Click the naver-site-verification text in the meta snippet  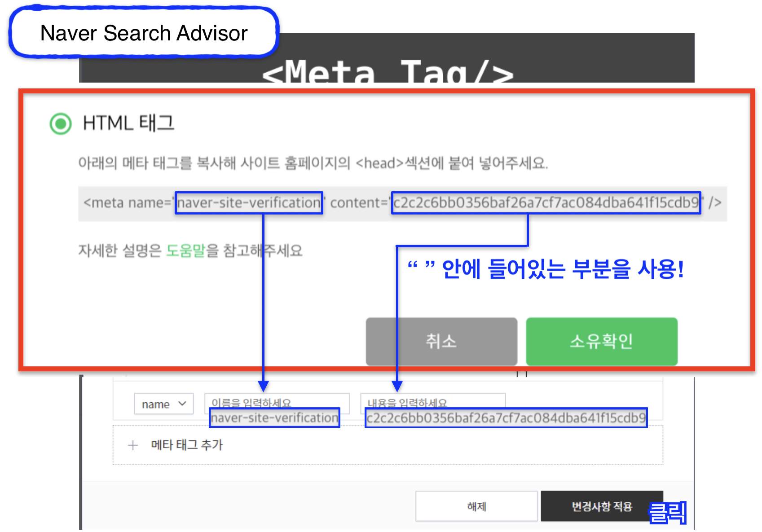249,203
